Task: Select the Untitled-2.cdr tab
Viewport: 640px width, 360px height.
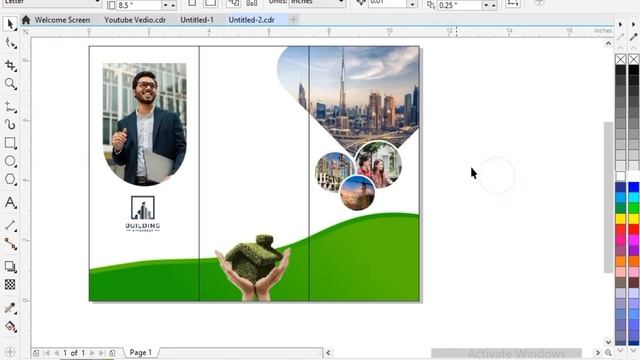Action: coord(251,20)
